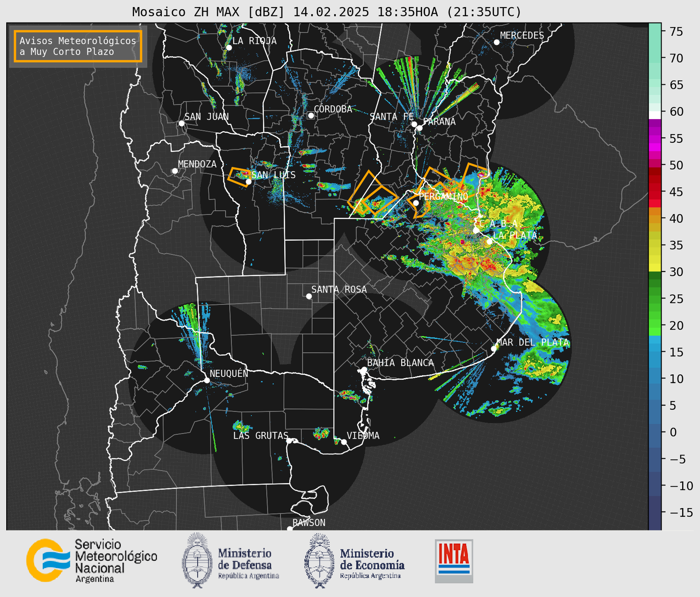This screenshot has height=597, width=700.
Task: Click the 20 tick label on colorbar
Action: pos(676,325)
